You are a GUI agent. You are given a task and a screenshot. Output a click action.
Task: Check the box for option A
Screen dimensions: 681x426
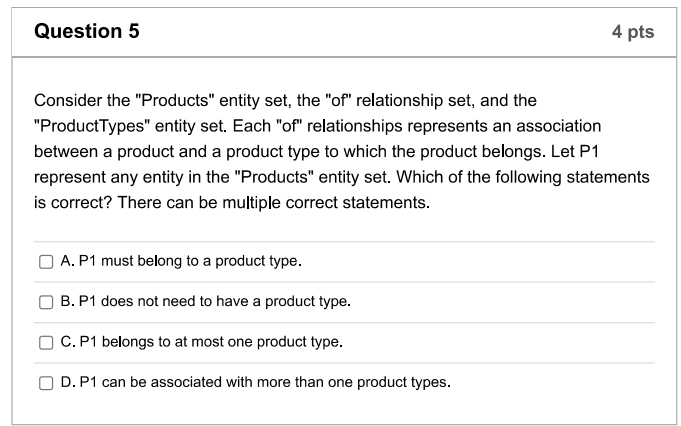tap(46, 262)
